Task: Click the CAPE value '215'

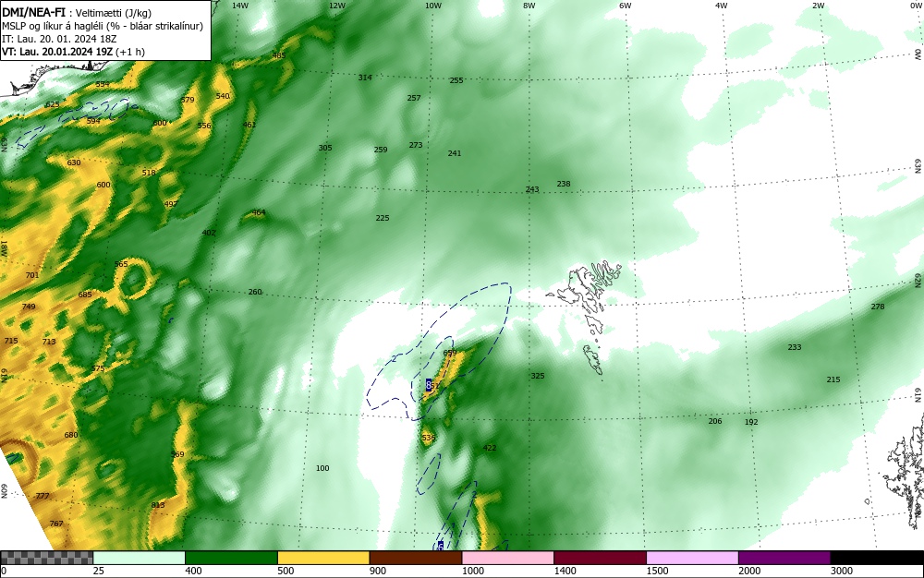Action: point(833,379)
